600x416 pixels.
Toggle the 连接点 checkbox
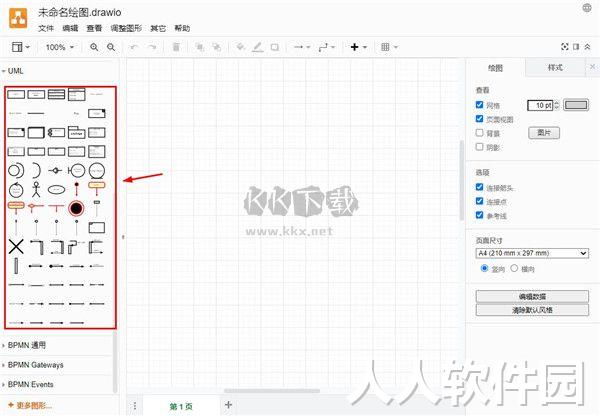coord(479,201)
